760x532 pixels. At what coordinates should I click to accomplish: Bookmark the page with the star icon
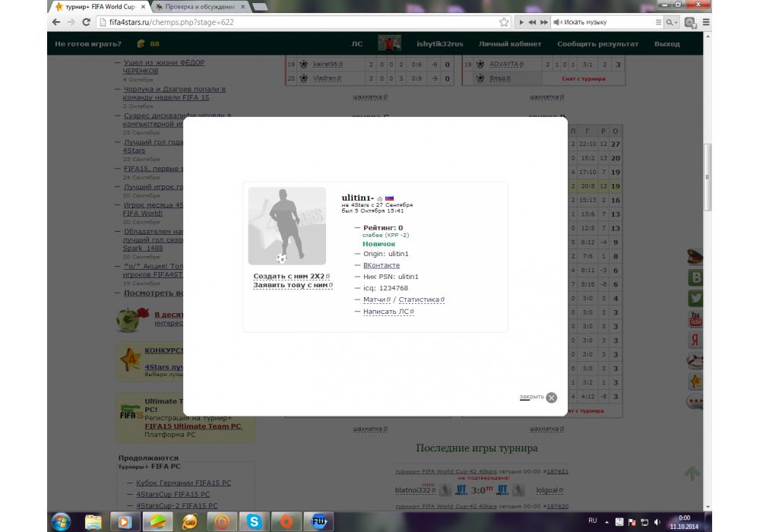click(x=504, y=22)
